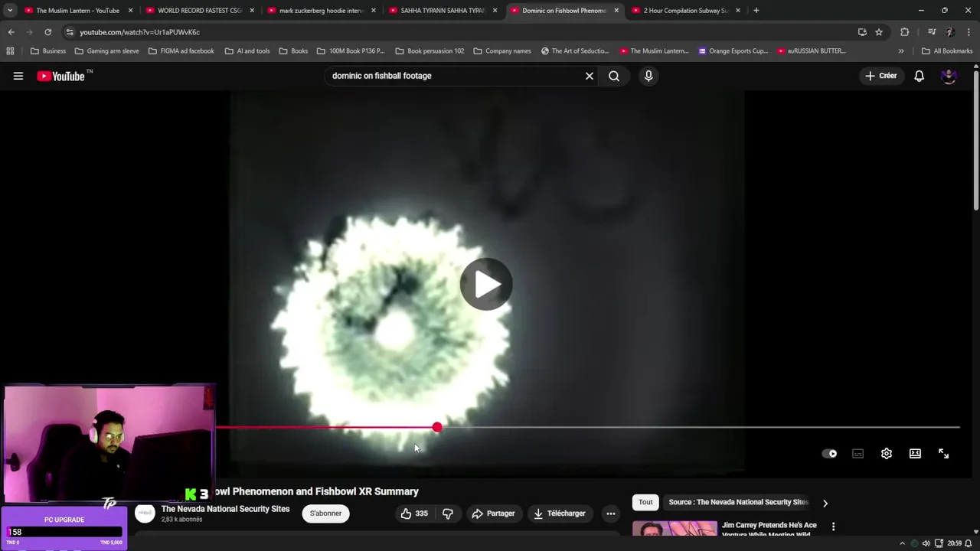
Task: Open media controls in toolbar
Action: click(932, 32)
